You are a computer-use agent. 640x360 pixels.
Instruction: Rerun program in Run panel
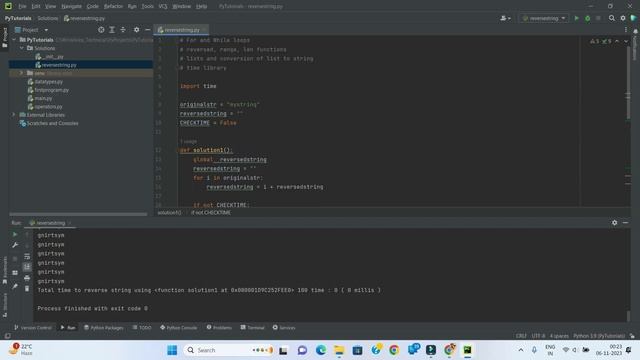click(x=15, y=234)
